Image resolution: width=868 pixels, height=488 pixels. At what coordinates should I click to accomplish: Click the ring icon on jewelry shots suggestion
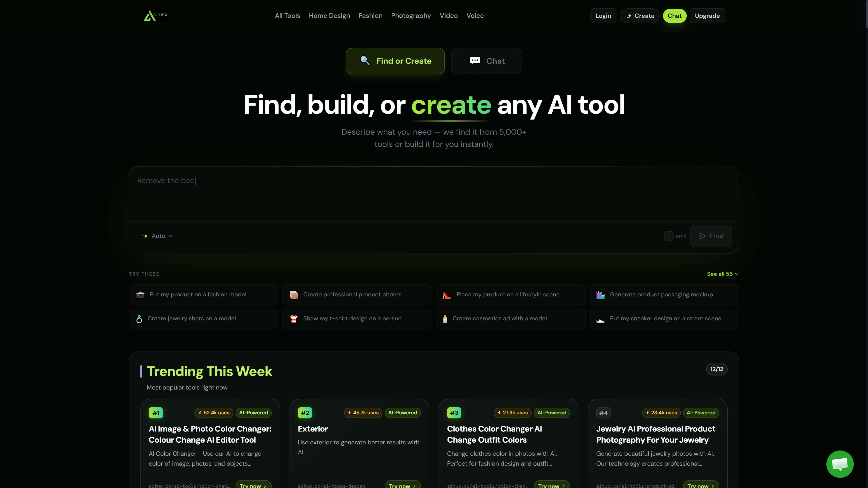139,319
